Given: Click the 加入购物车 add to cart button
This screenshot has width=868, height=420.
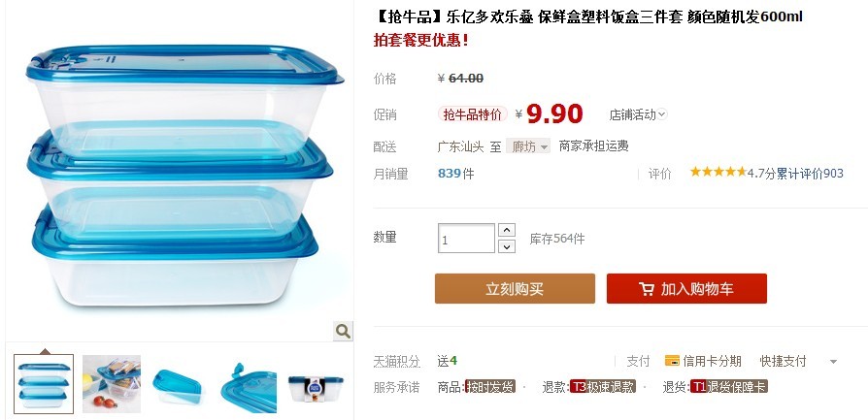Looking at the screenshot, I should click(x=686, y=288).
